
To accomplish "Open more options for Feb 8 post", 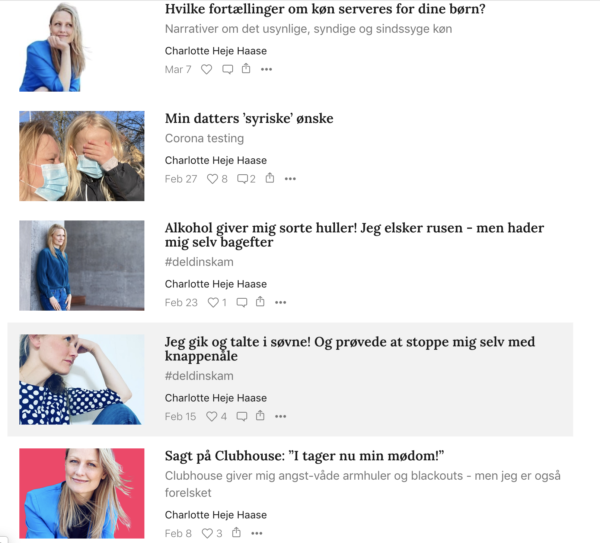I will pyautogui.click(x=257, y=533).
